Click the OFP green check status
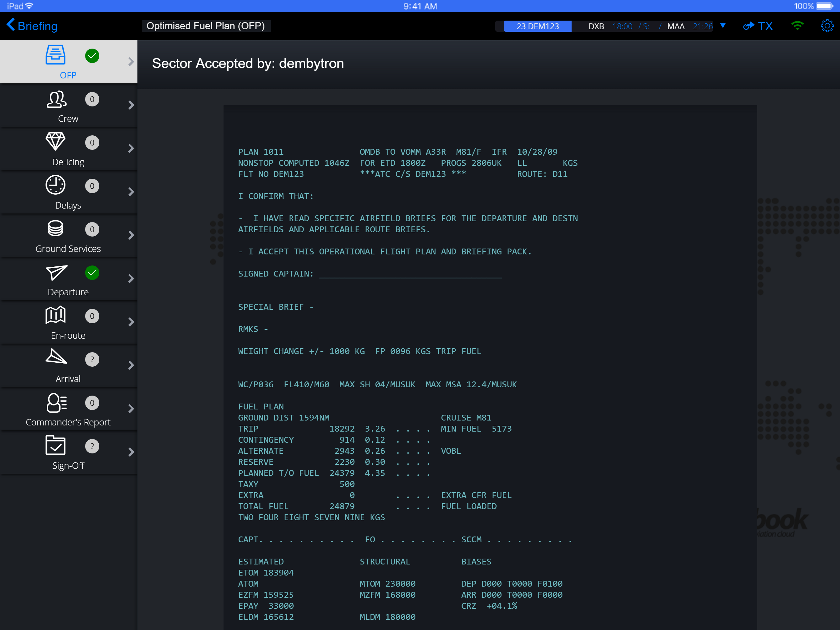 [92, 56]
